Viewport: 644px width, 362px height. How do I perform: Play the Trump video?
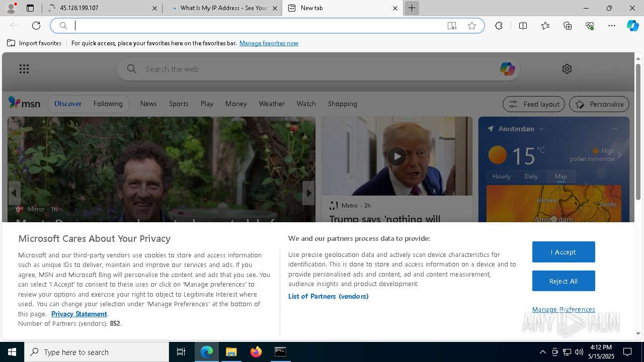pos(396,156)
